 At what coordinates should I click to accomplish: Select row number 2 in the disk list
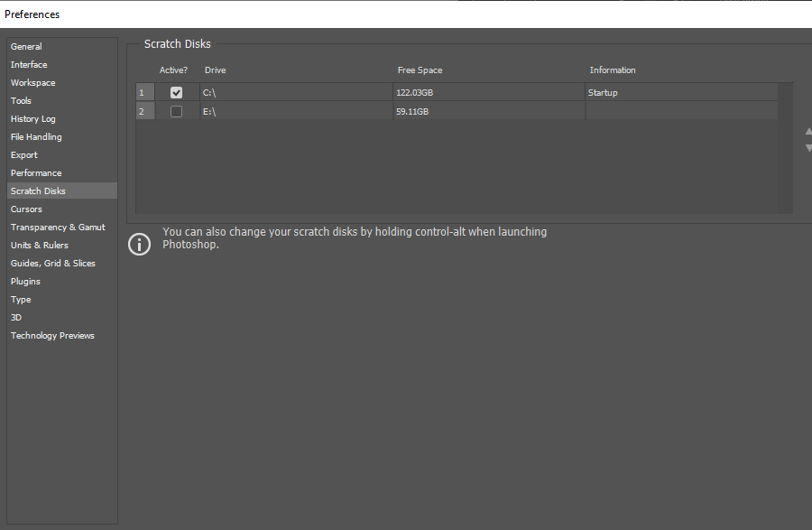[145, 111]
